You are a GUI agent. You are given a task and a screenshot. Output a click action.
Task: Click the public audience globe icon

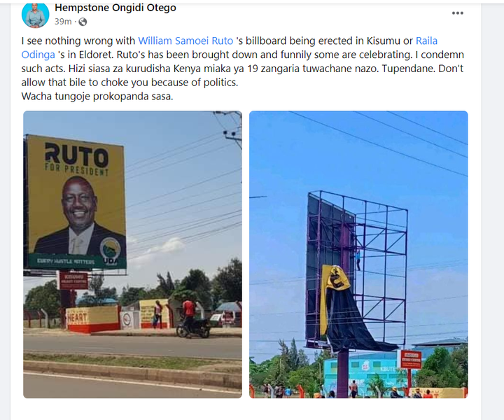point(83,22)
